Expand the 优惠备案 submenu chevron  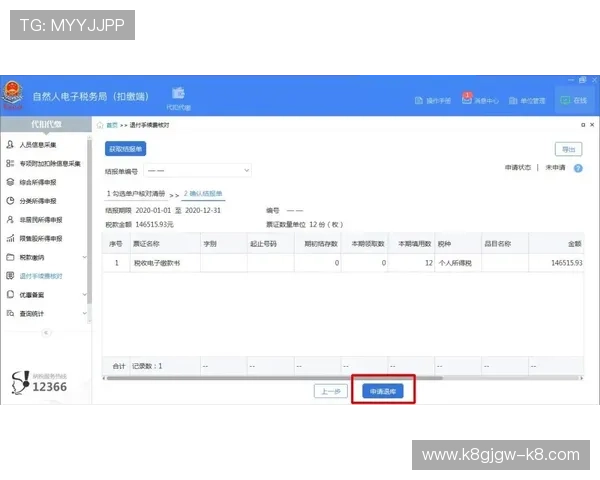point(84,295)
